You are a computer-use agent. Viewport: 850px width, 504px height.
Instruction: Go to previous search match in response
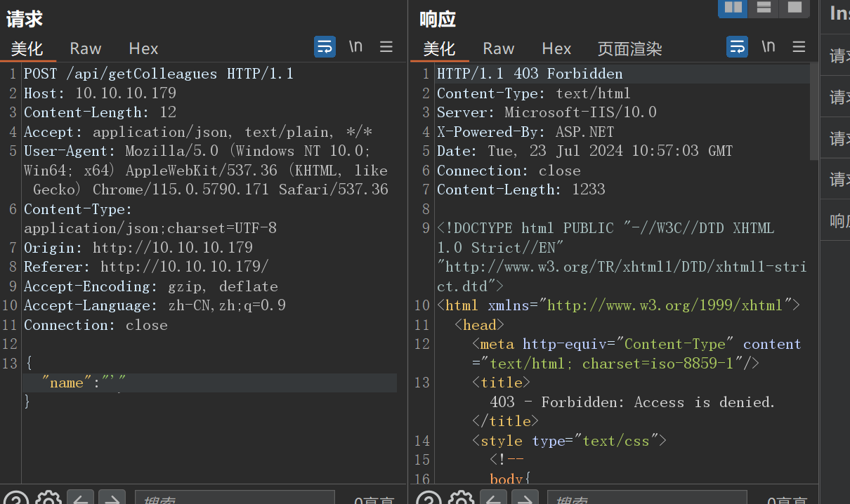click(x=492, y=498)
